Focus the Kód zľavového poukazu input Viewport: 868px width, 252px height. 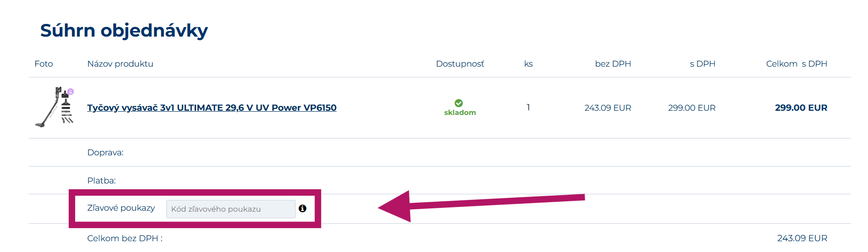coord(230,209)
